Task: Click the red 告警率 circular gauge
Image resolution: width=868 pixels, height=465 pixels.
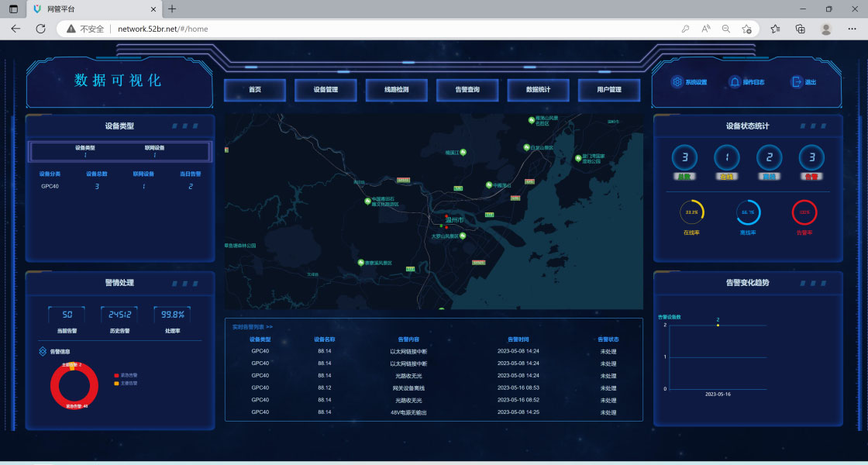Action: click(x=804, y=212)
